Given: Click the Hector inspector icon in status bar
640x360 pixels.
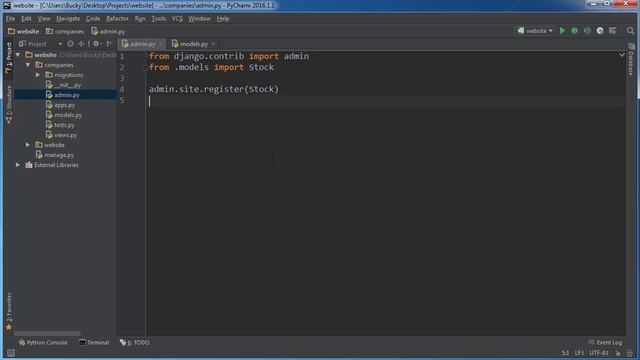Looking at the screenshot, I should click(x=630, y=353).
